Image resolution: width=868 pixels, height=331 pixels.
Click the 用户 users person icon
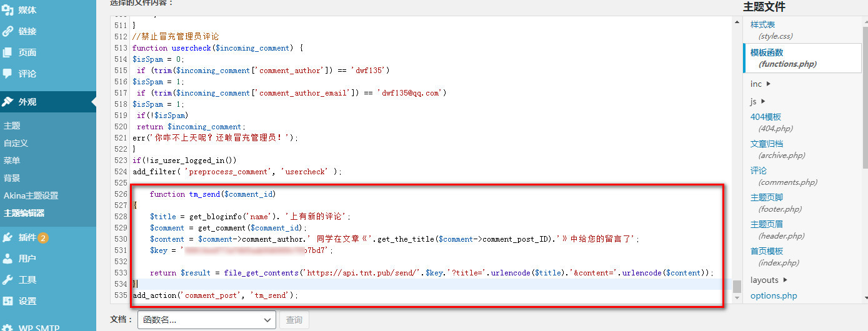[x=7, y=259]
